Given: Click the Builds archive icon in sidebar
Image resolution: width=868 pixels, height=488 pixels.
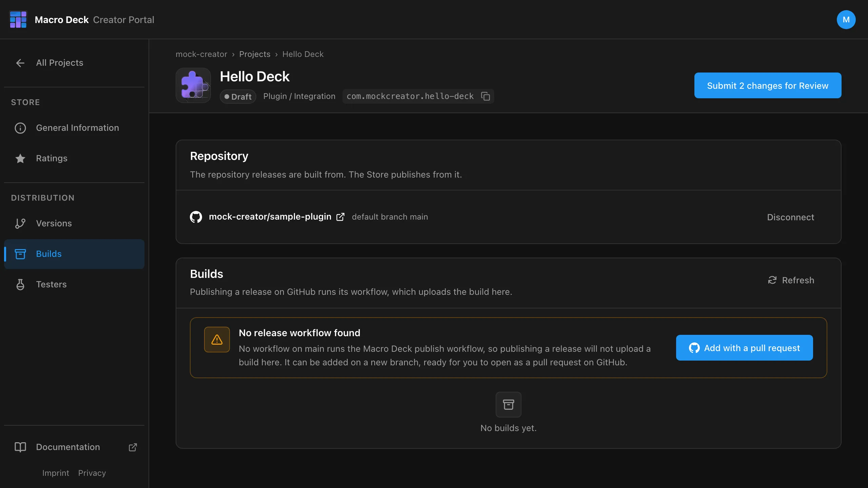Looking at the screenshot, I should [20, 254].
